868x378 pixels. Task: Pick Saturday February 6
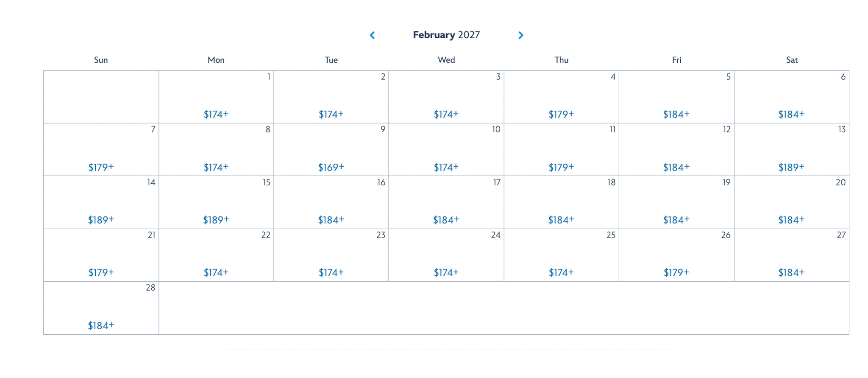(791, 97)
